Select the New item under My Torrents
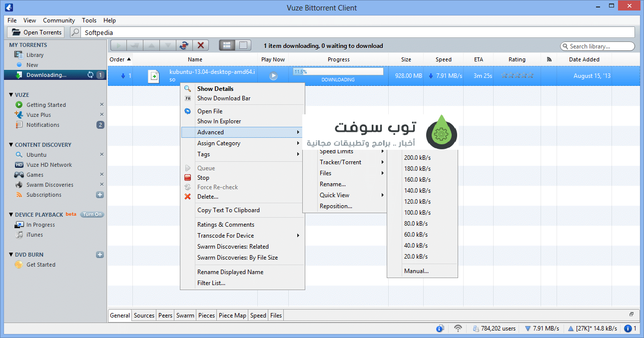The width and height of the screenshot is (644, 338). (x=32, y=65)
